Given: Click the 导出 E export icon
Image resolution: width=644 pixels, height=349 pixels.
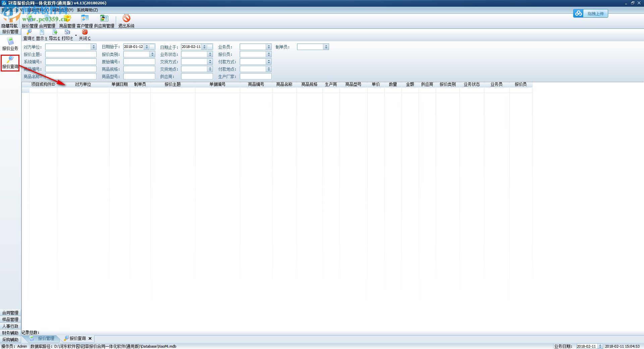Looking at the screenshot, I should tap(55, 35).
